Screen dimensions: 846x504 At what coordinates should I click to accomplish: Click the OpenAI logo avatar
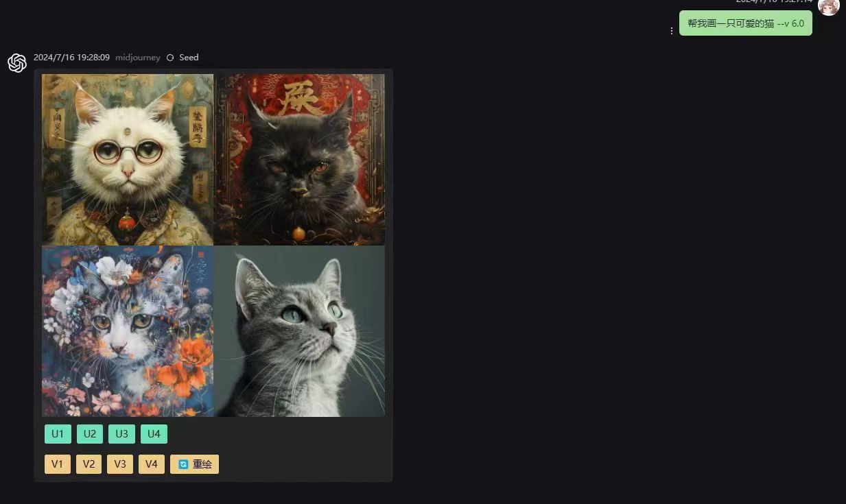[17, 63]
